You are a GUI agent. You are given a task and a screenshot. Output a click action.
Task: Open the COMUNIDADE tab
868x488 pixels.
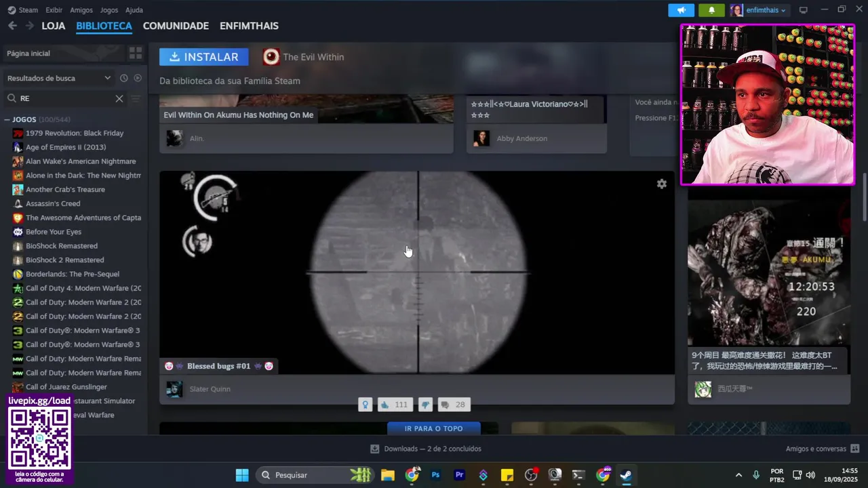176,26
